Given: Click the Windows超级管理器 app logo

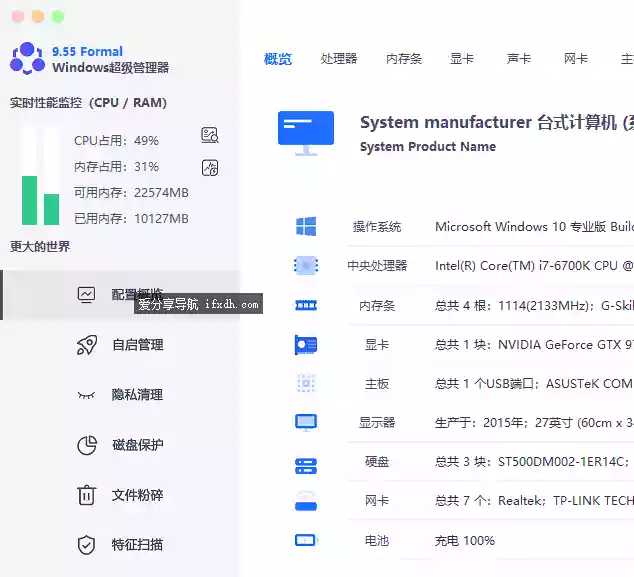Looking at the screenshot, I should [27, 59].
